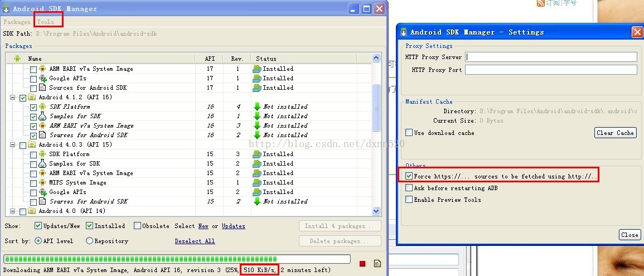Viewport: 644px width, 276px height.
Task: Focus the HTTP Proxy Port field
Action: tap(551, 70)
